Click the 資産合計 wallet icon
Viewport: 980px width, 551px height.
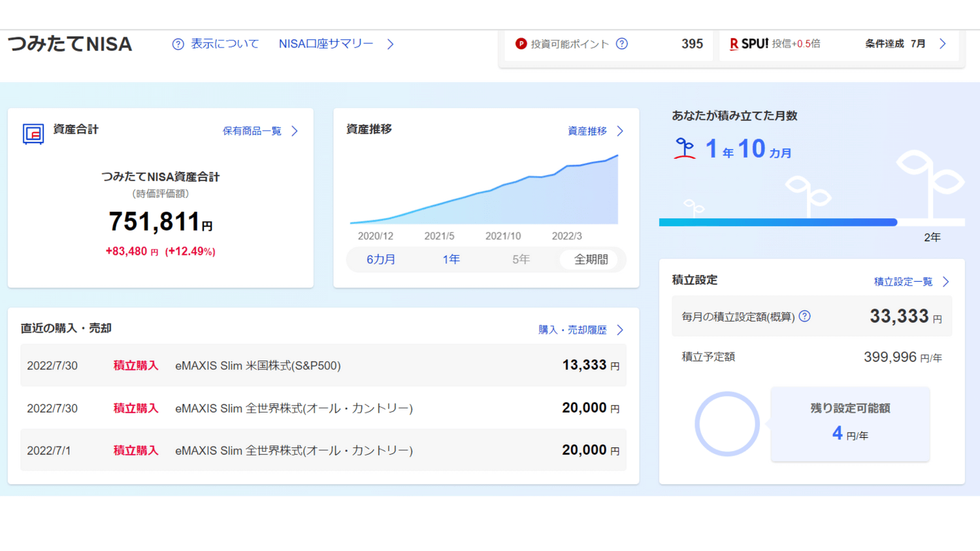pyautogui.click(x=33, y=133)
